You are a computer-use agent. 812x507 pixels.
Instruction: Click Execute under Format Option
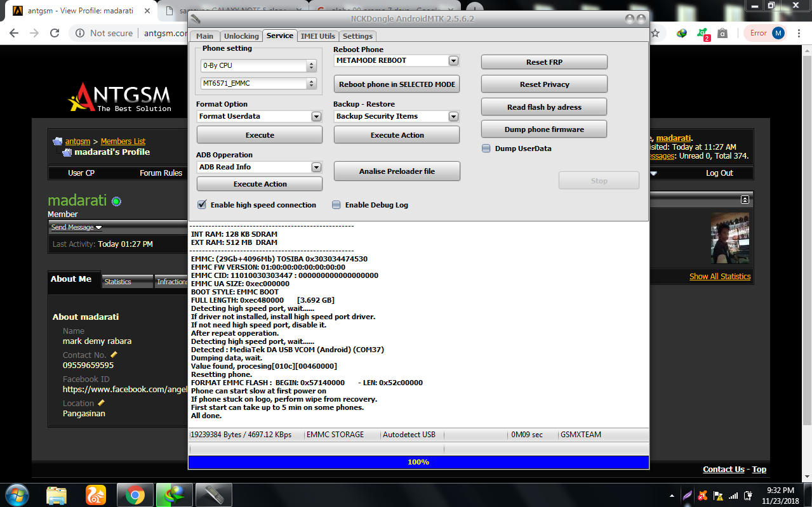point(260,135)
